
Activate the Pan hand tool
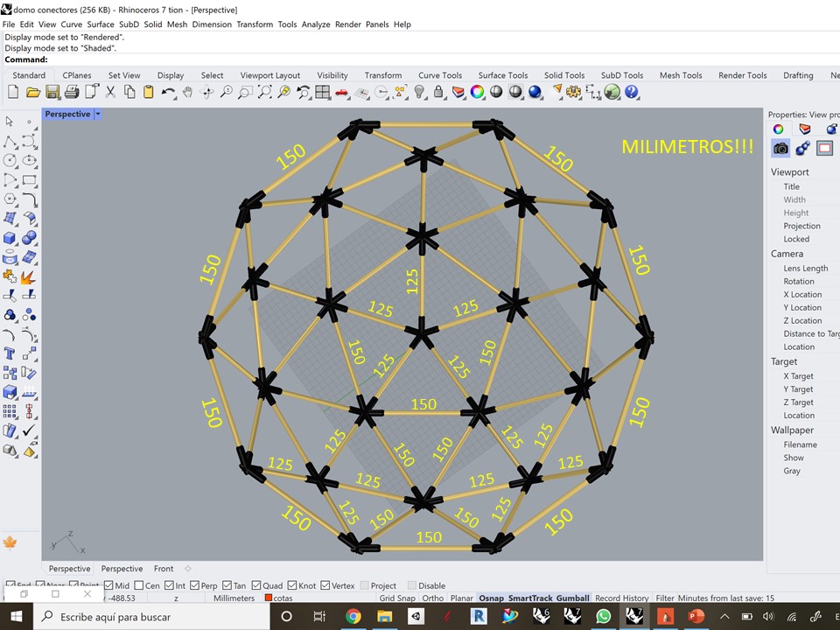point(187,92)
